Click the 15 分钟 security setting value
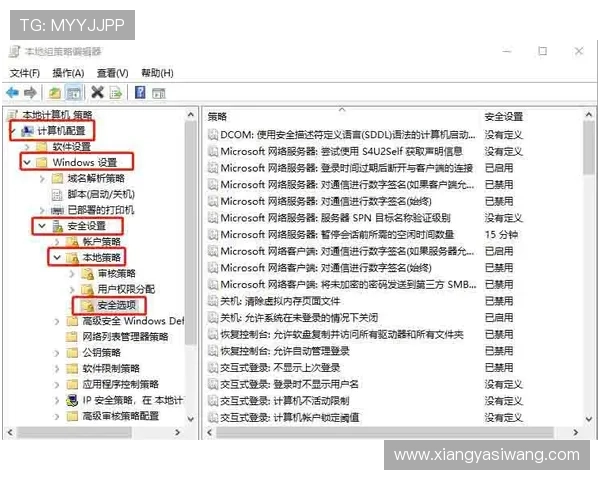Viewport: 600px width, 480px height. pos(501,234)
